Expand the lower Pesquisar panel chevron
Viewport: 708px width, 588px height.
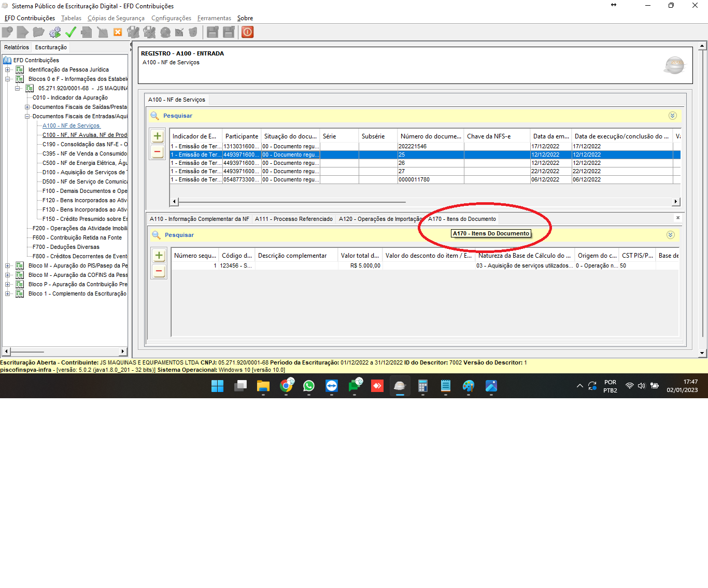click(x=670, y=235)
